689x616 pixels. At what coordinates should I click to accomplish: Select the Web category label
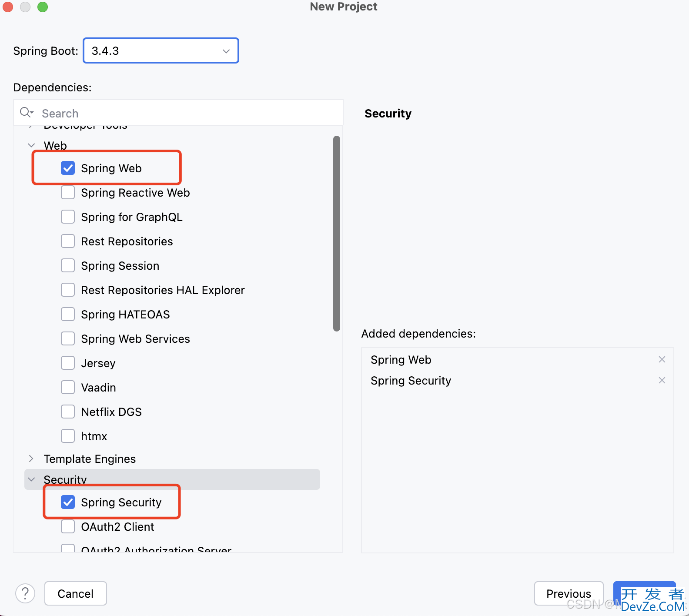coord(55,145)
